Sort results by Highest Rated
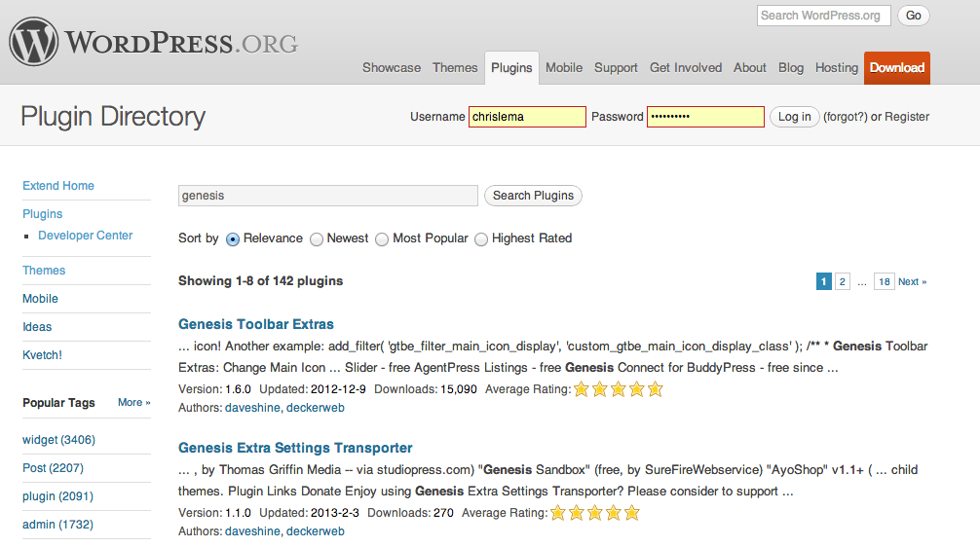 click(x=481, y=238)
